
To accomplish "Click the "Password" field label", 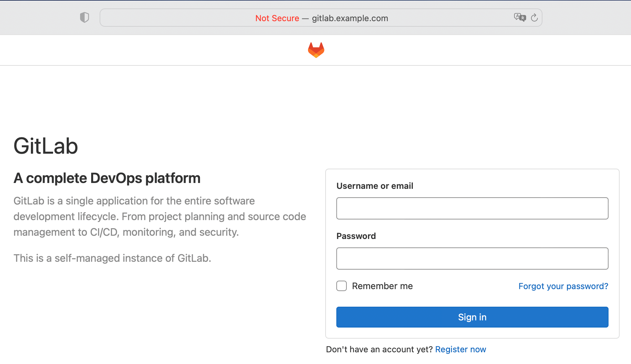I will tap(356, 236).
